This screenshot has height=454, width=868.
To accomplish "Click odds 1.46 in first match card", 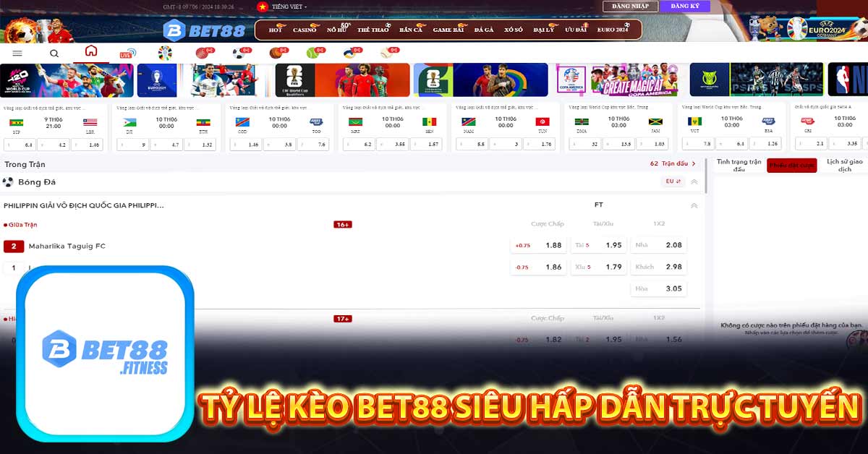I will point(87,145).
